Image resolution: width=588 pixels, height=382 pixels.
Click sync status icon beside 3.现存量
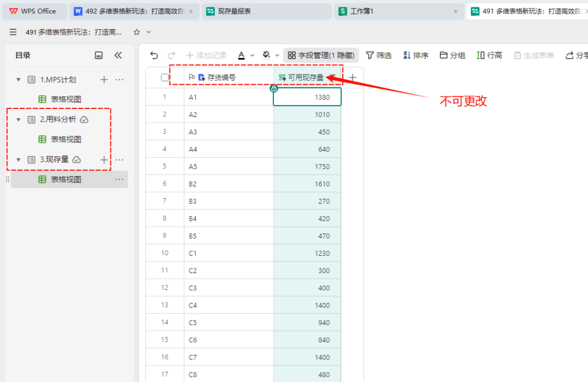[76, 160]
